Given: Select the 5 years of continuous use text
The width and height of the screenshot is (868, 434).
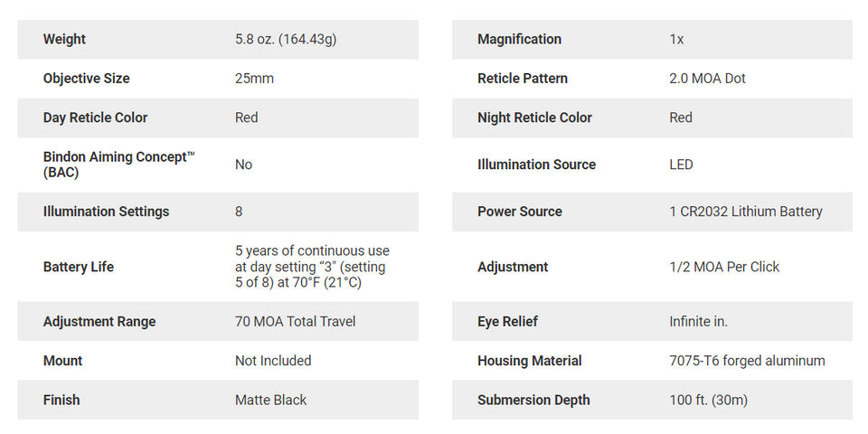Looking at the screenshot, I should tap(312, 250).
